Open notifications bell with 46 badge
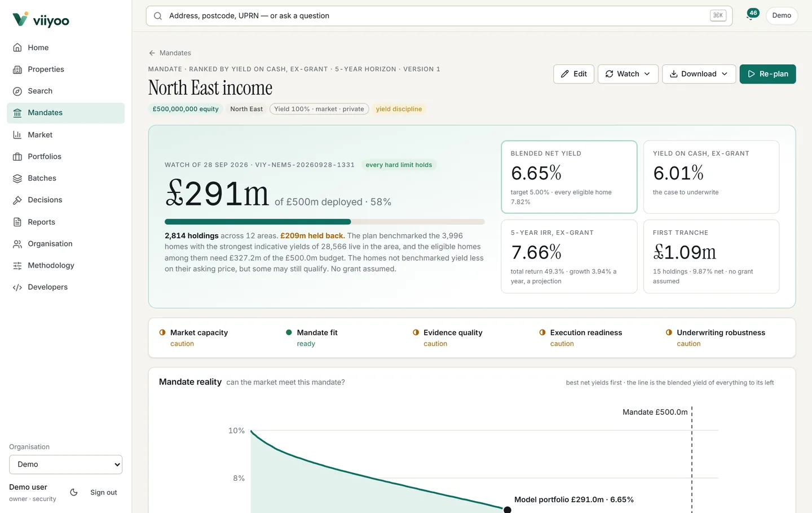This screenshot has width=812, height=513. coord(752,15)
